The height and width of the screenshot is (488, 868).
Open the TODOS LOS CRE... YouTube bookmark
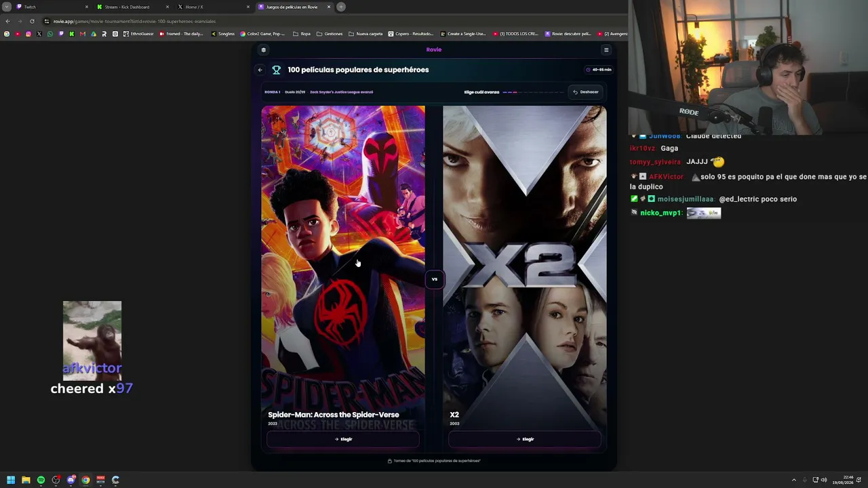pyautogui.click(x=515, y=34)
